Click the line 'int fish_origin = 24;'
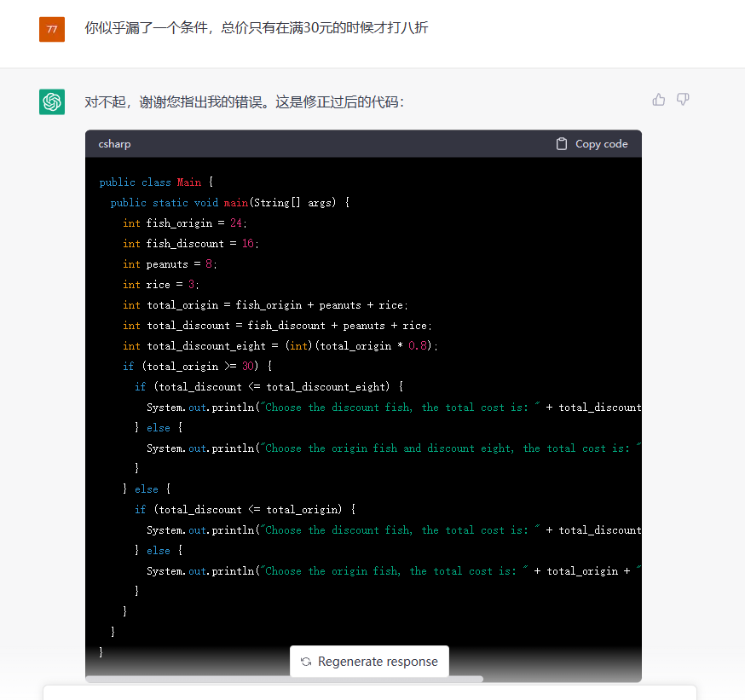Viewport: 745px width, 700px height. pos(185,223)
